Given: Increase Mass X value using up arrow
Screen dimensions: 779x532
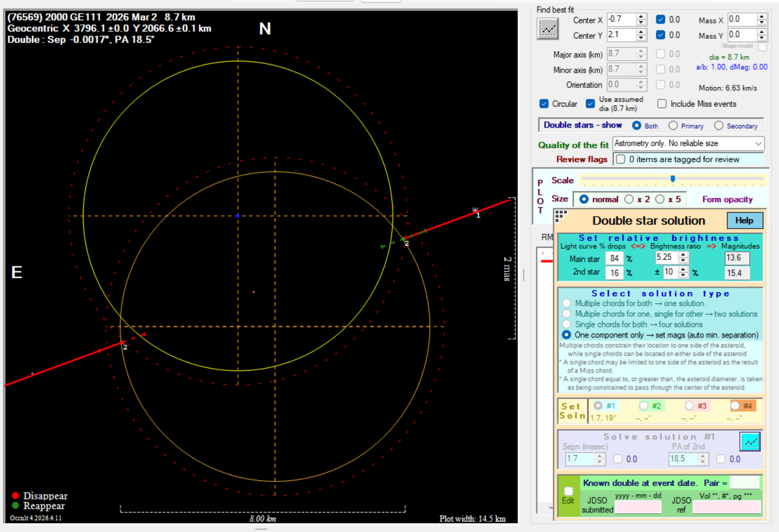Looking at the screenshot, I should [762, 16].
